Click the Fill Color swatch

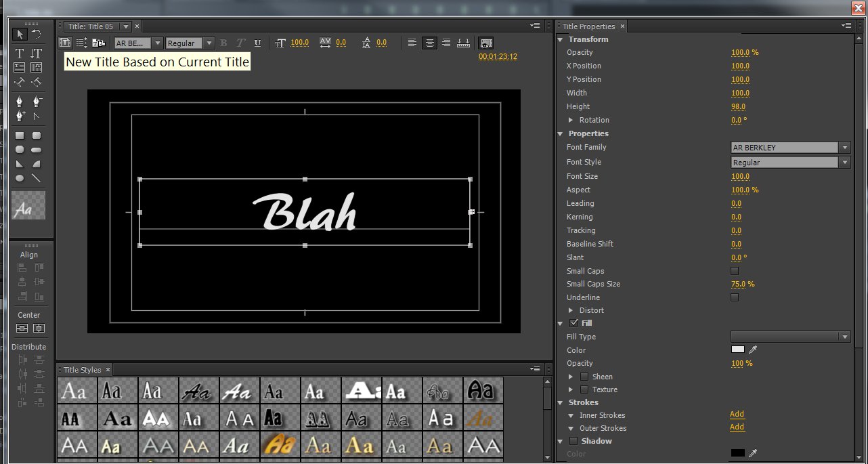point(737,350)
